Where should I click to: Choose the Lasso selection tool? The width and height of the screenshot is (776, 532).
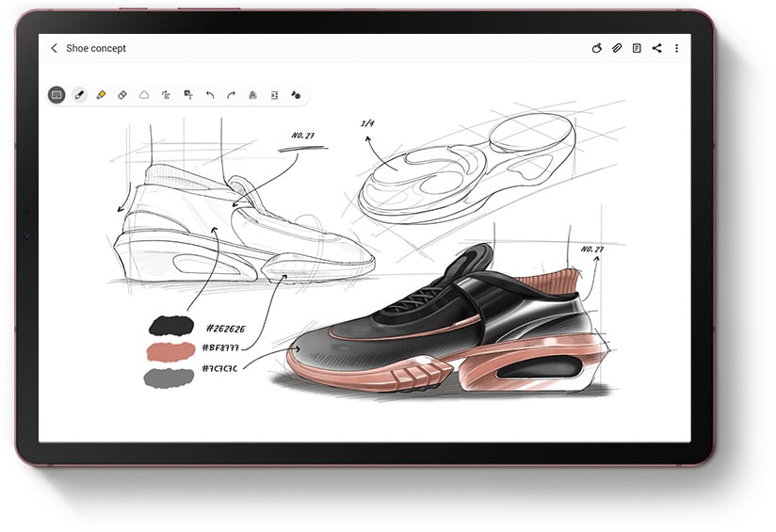(x=144, y=95)
